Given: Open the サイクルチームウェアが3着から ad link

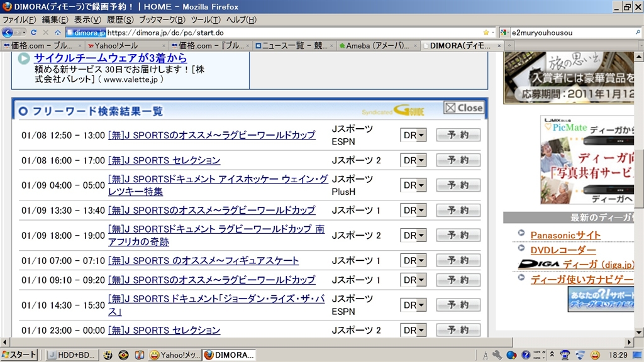Looking at the screenshot, I should pos(110,58).
